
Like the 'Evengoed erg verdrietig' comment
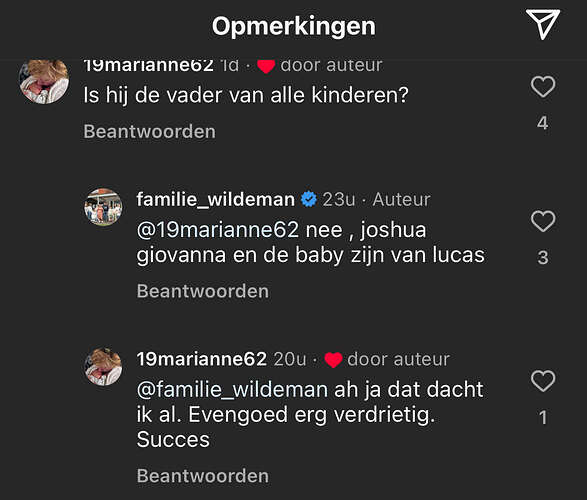[x=543, y=381]
